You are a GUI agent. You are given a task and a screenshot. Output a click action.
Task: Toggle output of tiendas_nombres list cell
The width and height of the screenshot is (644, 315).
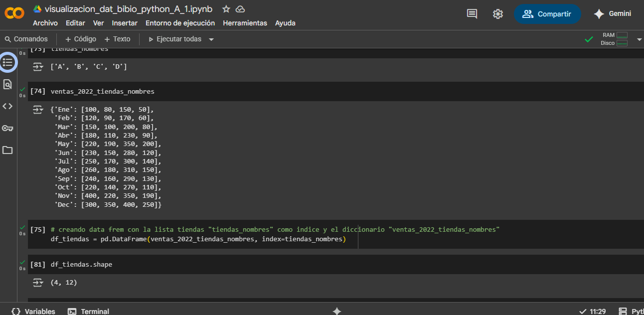click(38, 66)
